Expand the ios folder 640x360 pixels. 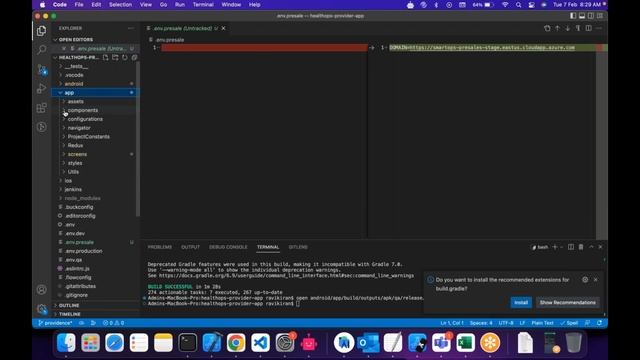(95, 180)
